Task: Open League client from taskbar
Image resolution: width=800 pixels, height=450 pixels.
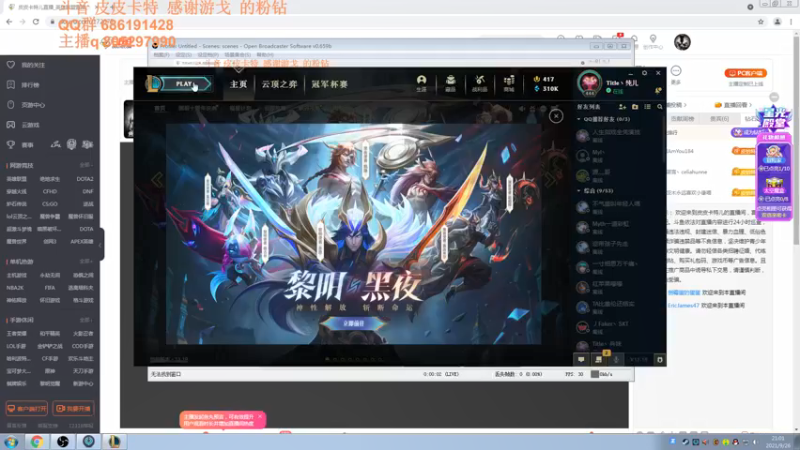Action: [114, 442]
